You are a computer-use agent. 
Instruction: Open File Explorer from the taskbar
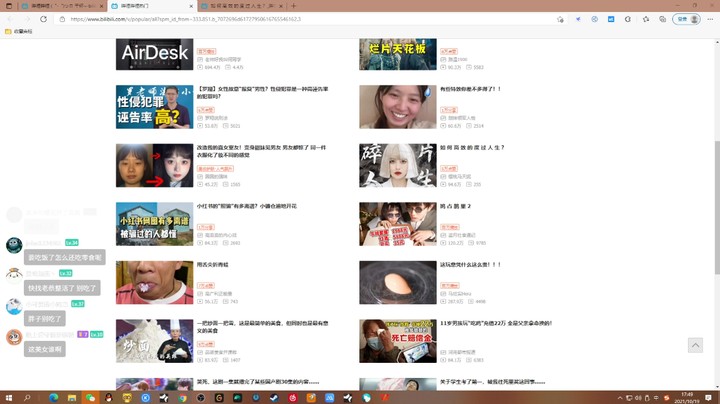pyautogui.click(x=72, y=398)
